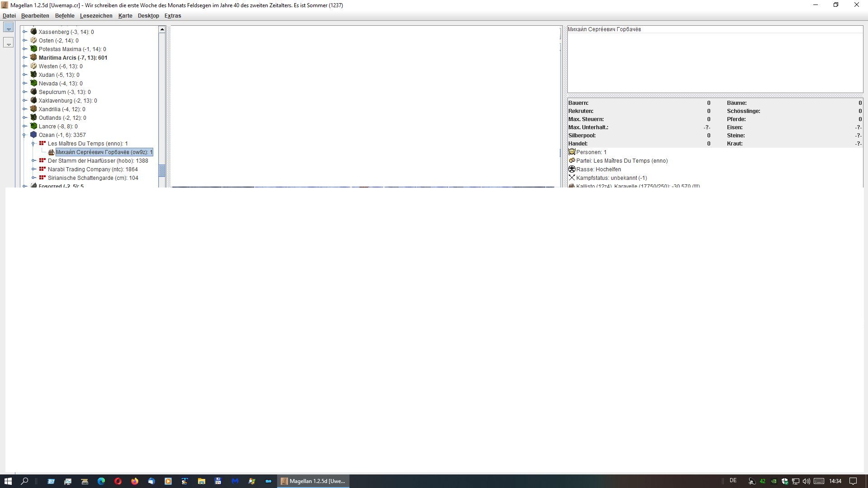868x488 pixels.
Task: Collapse Les Maîtres Du Temps node
Action: 33,143
